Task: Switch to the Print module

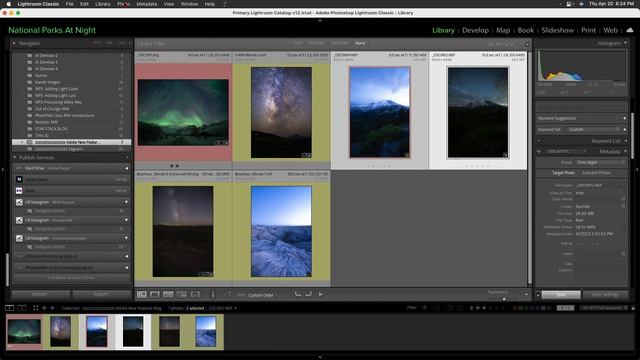Action: click(x=588, y=30)
